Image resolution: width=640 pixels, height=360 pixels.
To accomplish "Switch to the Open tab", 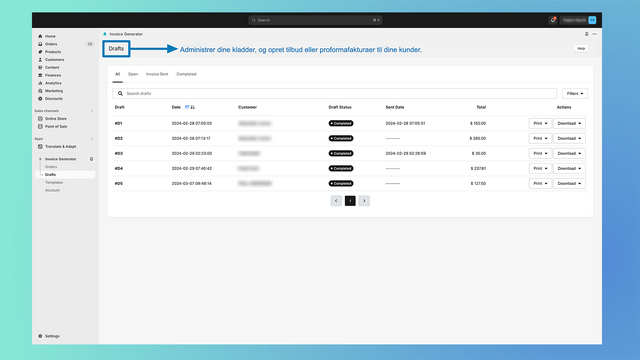I will point(133,74).
